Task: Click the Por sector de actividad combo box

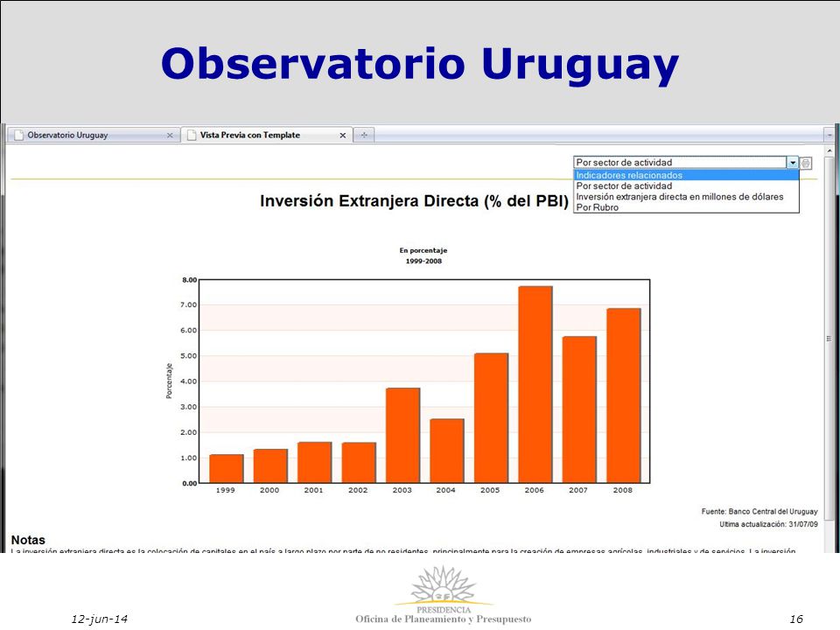Action: pyautogui.click(x=686, y=163)
